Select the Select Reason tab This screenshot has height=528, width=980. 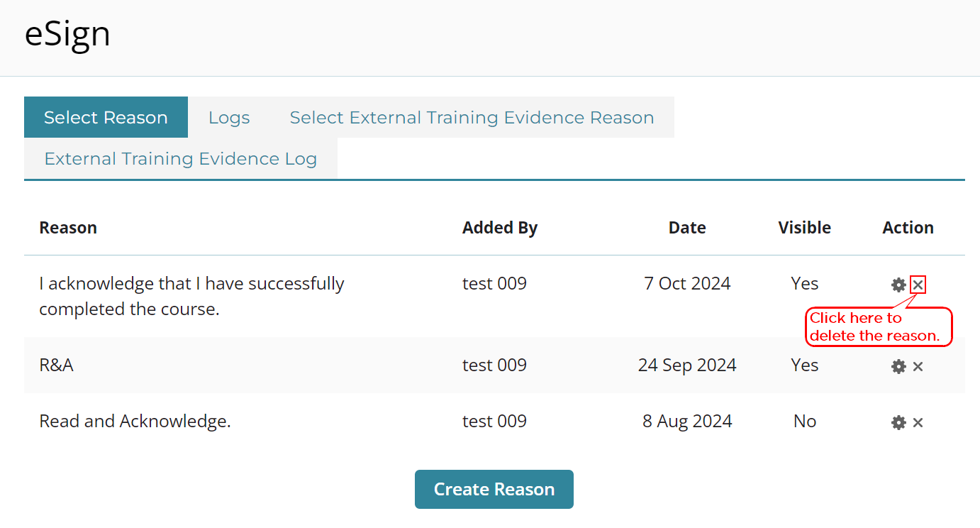click(106, 117)
